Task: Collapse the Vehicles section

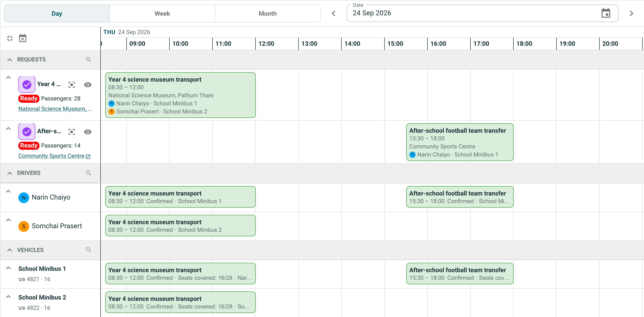Action: point(10,250)
